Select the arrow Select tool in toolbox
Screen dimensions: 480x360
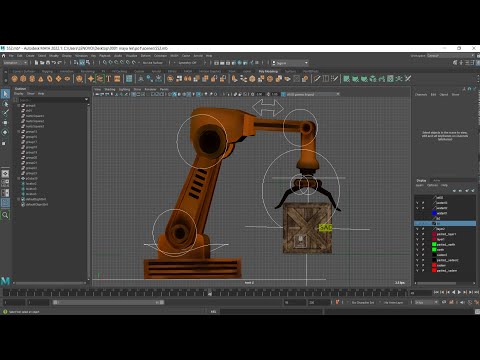pos(5,94)
